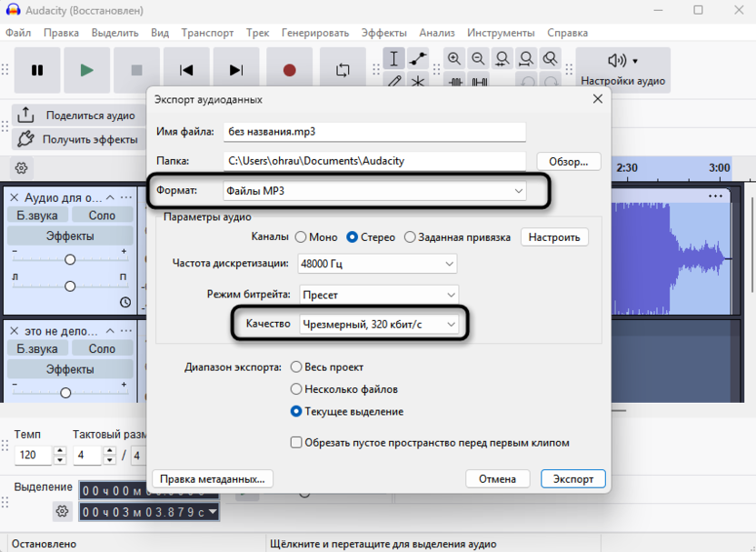Click the Zoom In magnifier icon
Viewport: 756px width, 552px height.
(454, 59)
